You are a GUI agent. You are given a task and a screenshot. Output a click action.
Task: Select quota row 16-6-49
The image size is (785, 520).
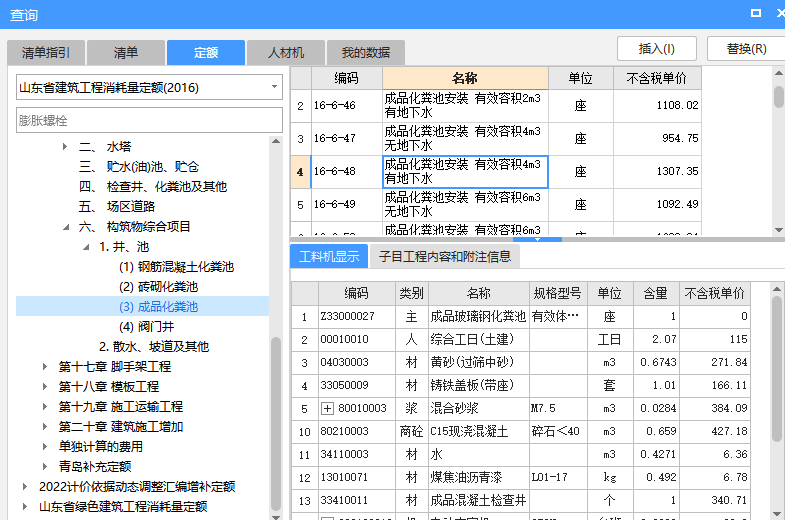(496, 205)
